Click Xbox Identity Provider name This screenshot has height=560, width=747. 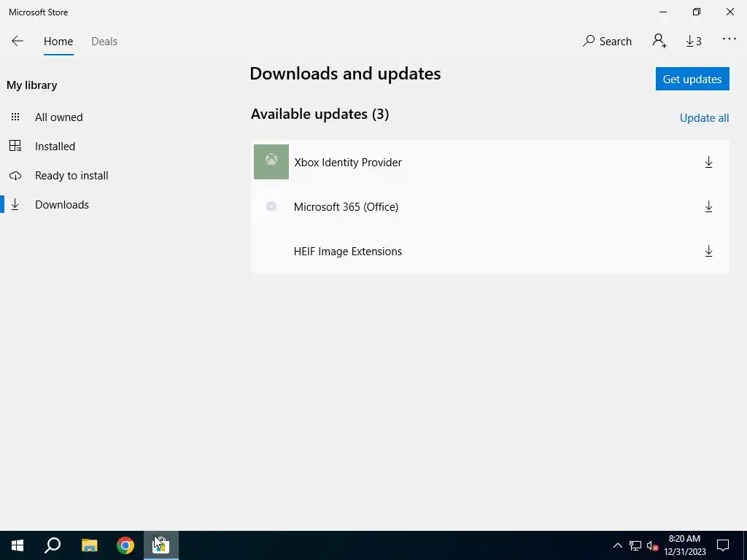[348, 163]
